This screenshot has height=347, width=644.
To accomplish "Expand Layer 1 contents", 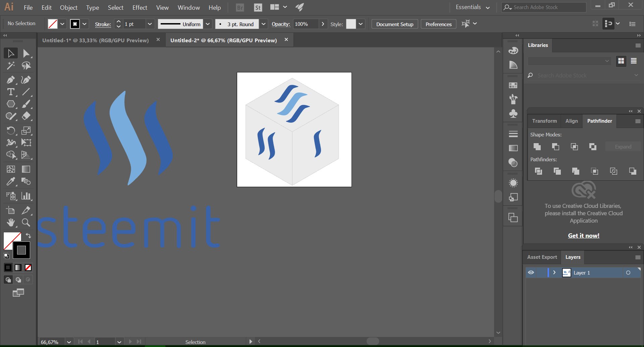I will 554,273.
